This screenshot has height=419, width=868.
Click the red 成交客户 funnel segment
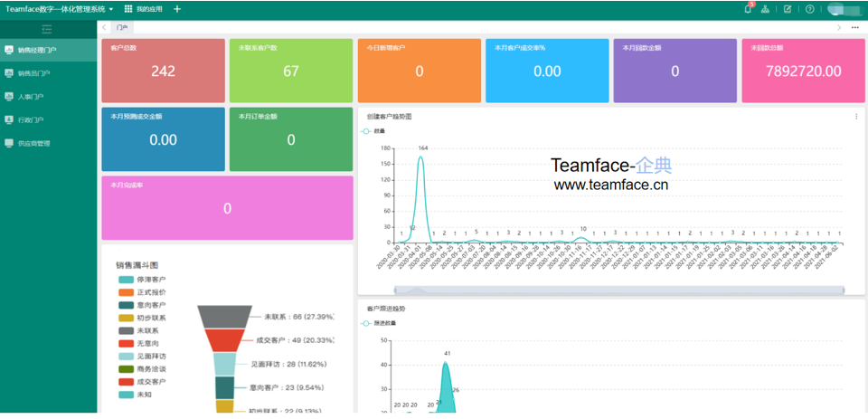(225, 340)
